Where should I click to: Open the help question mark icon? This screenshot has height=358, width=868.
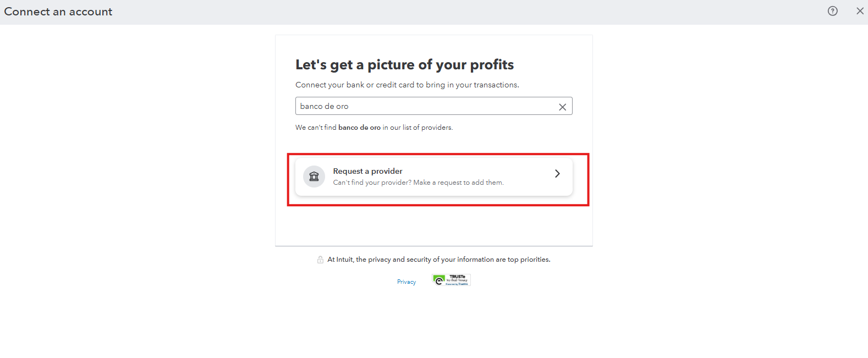pos(833,11)
